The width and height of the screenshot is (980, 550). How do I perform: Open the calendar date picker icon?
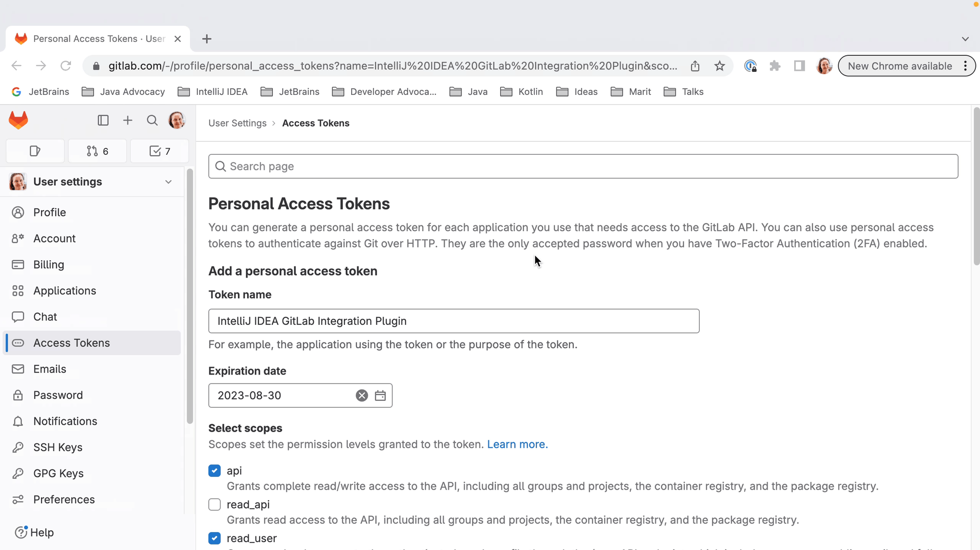coord(380,395)
